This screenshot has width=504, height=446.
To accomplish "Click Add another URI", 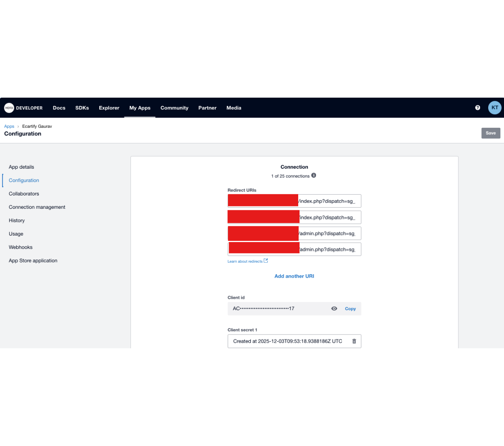I will point(294,276).
